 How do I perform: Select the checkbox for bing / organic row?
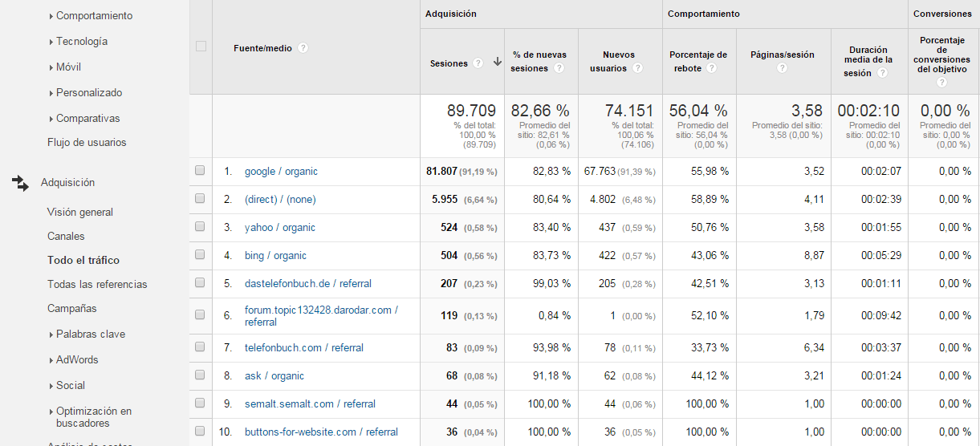click(201, 255)
